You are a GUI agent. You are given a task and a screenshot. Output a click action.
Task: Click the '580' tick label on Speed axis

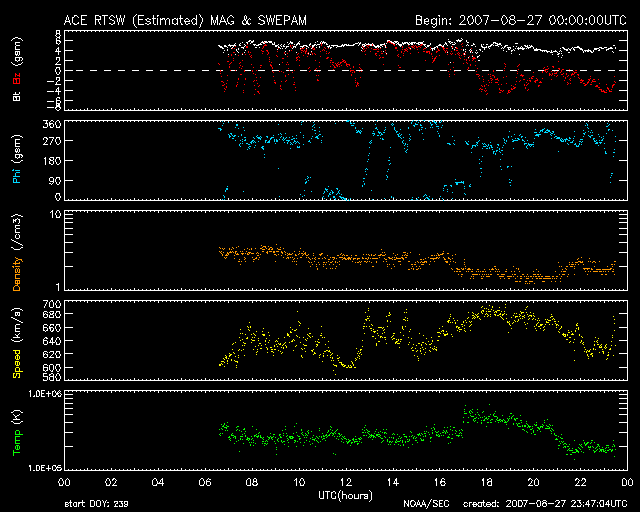[x=52, y=376]
